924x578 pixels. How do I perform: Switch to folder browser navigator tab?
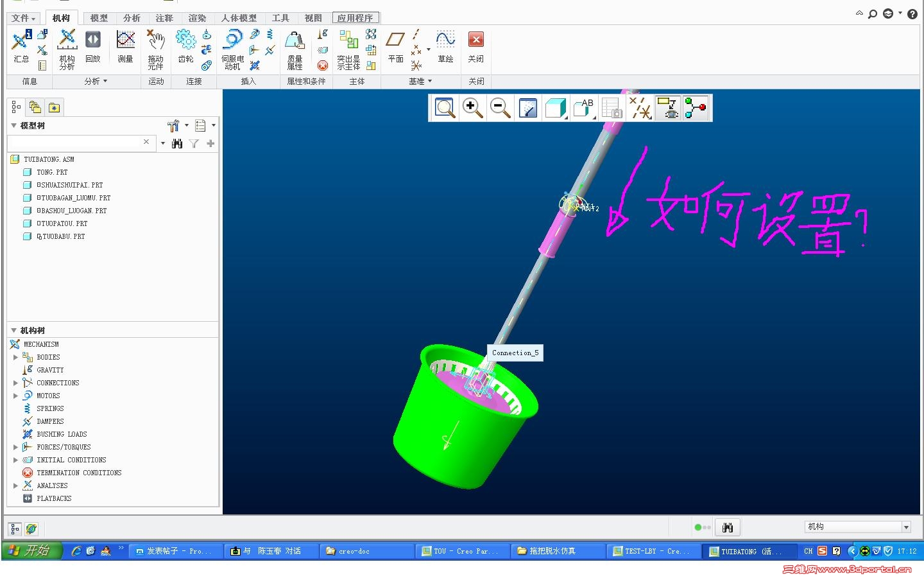(35, 107)
